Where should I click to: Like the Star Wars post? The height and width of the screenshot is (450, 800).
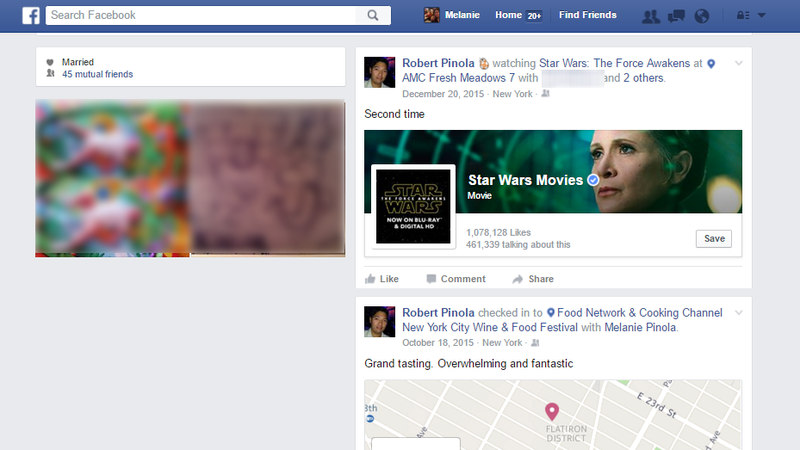[x=382, y=279]
